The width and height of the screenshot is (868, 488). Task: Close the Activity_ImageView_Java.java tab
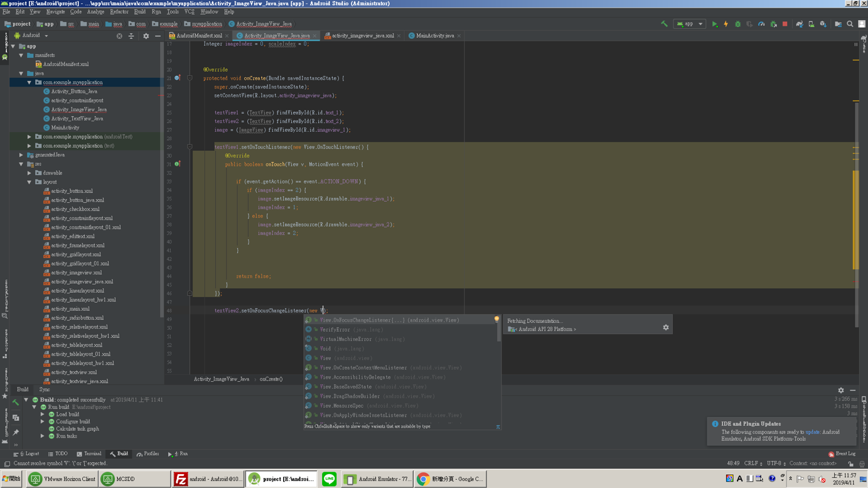pos(315,36)
